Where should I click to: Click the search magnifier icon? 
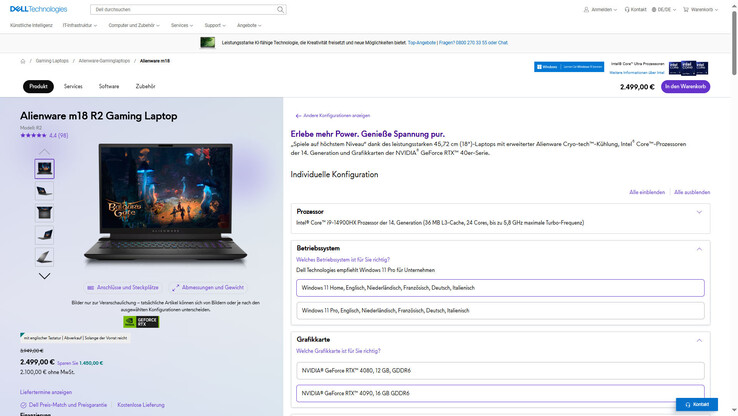[x=281, y=9]
